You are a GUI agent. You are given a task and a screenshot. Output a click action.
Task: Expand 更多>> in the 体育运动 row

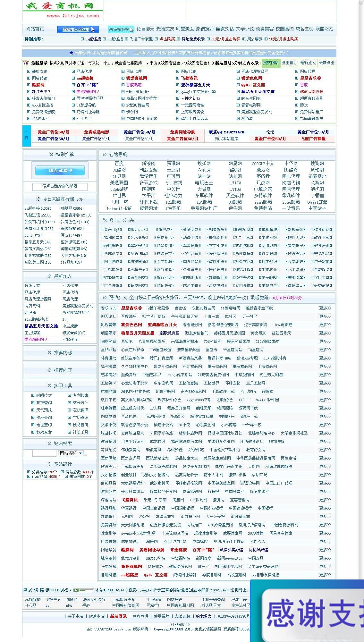click(325, 358)
